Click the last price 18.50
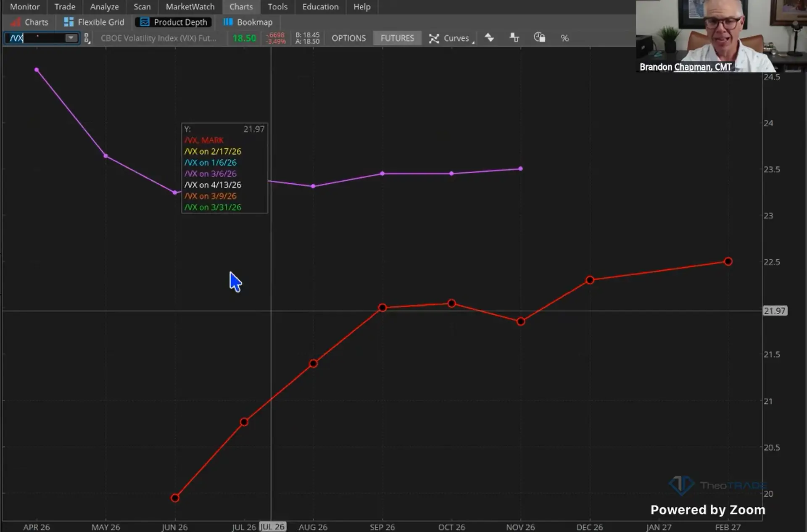 (244, 38)
